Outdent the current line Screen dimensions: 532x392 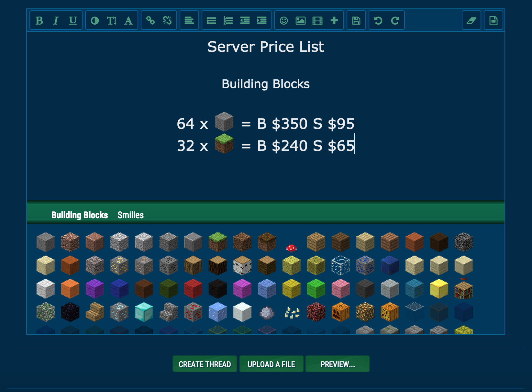click(x=245, y=21)
